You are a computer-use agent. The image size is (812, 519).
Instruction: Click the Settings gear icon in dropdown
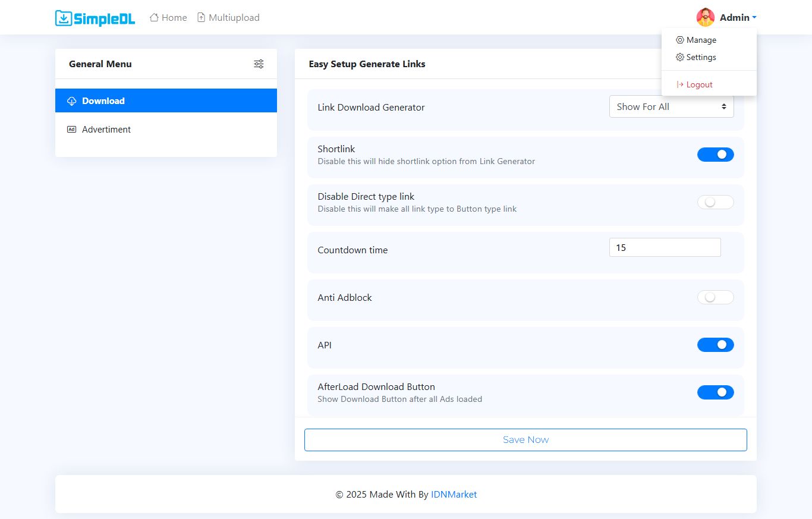pyautogui.click(x=680, y=58)
